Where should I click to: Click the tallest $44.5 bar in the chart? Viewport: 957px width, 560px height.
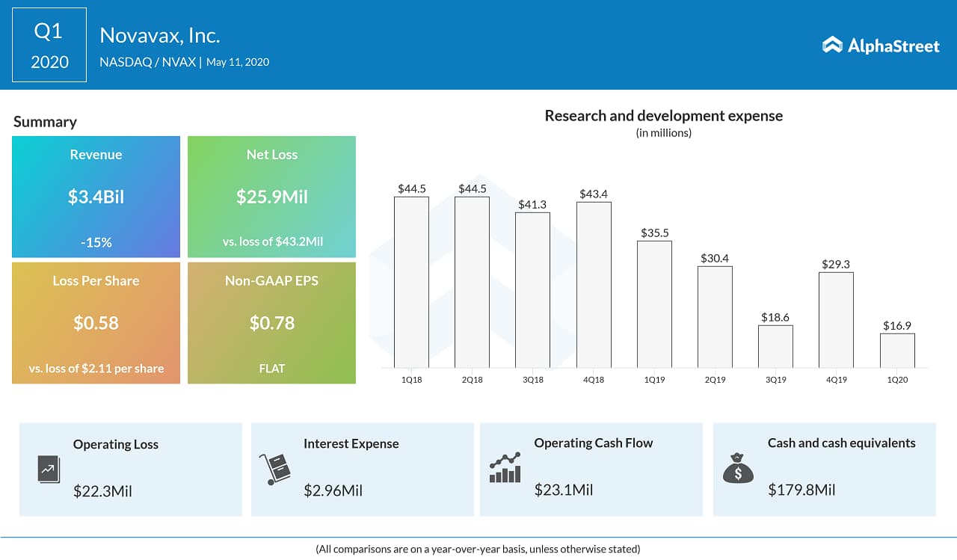(411, 280)
